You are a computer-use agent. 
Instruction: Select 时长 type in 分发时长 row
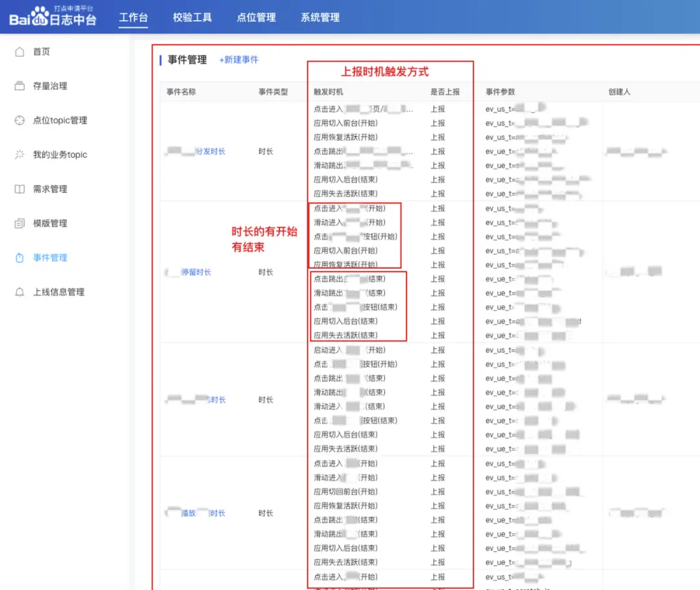point(266,152)
